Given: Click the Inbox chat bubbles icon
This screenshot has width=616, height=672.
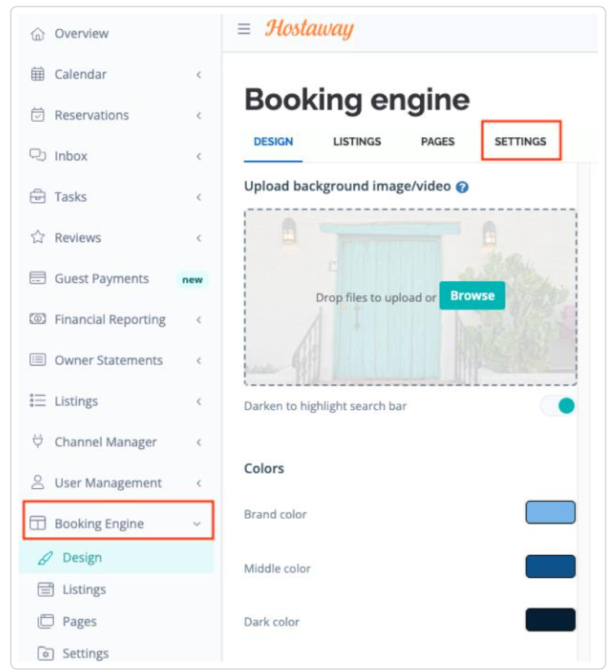Looking at the screenshot, I should pos(38,155).
